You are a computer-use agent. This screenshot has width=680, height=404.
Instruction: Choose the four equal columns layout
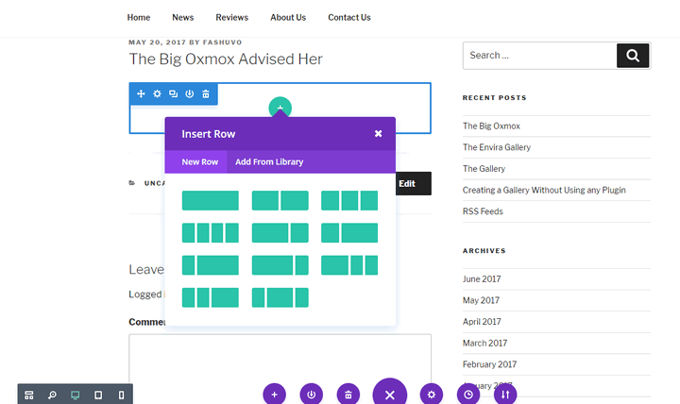click(x=210, y=233)
